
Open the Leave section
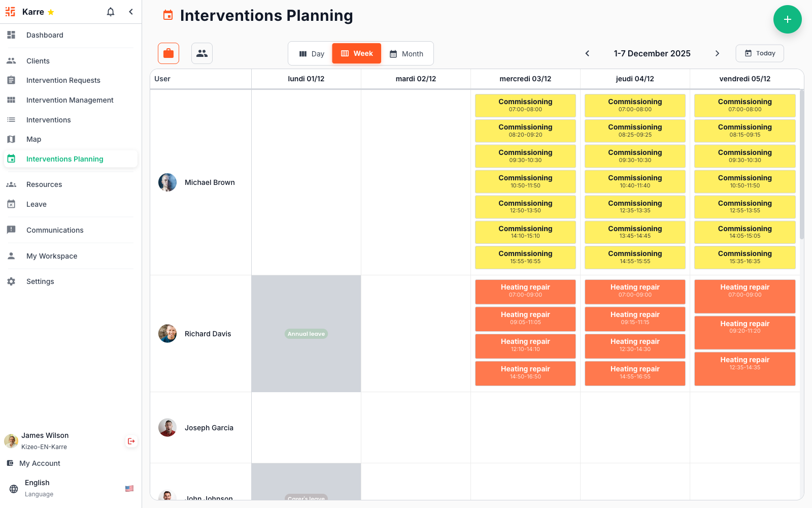click(36, 204)
